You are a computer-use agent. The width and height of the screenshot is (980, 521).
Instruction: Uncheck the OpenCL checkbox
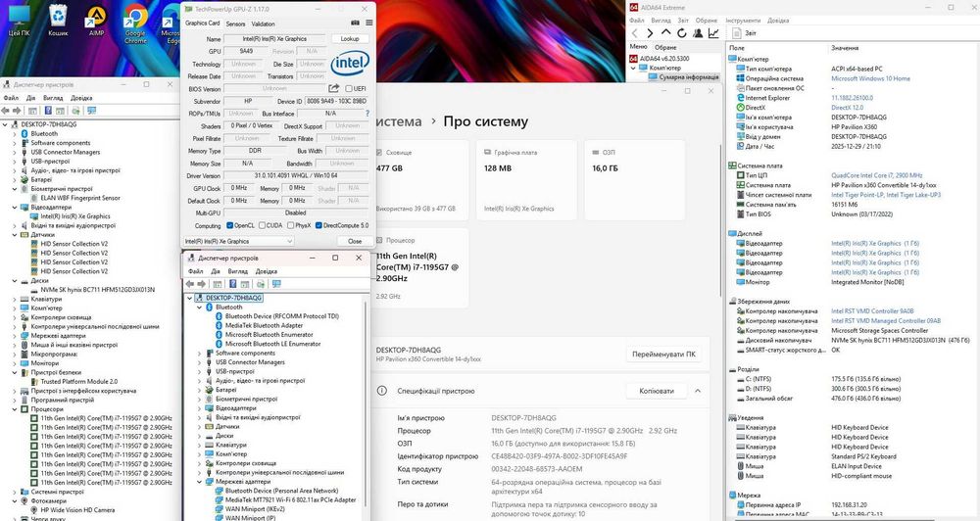coord(230,225)
